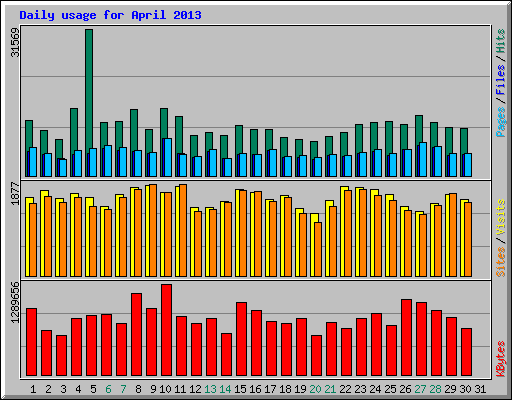Image resolution: width=512 pixels, height=400 pixels.
Task: Click the tallest red KBytes bar on day 10
Action: coord(166,330)
